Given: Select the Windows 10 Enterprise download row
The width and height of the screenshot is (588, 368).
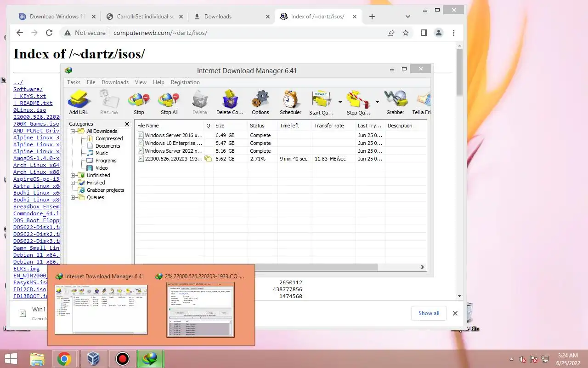Looking at the screenshot, I should (281, 143).
